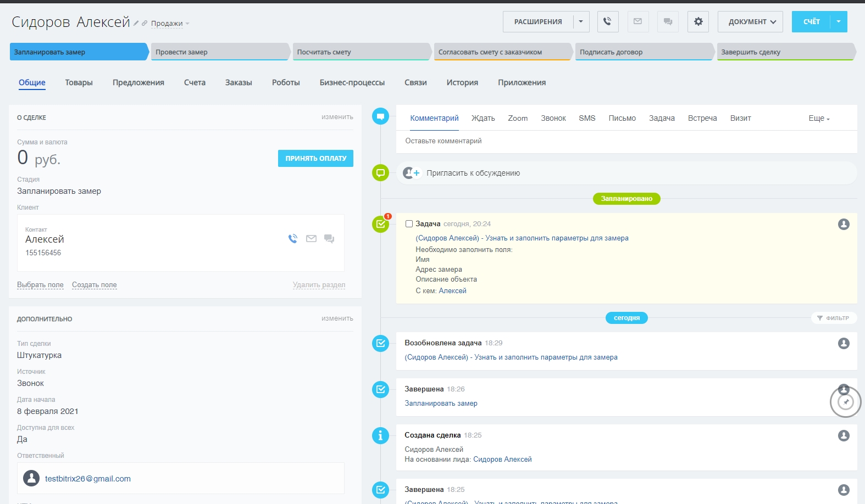Switch to the Товары tab
This screenshot has width=865, height=504.
[x=79, y=82]
